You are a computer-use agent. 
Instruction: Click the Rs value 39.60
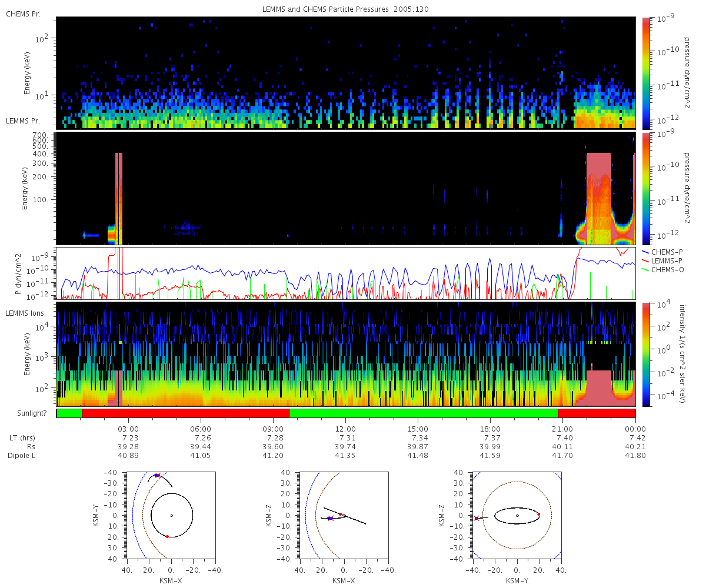tap(273, 447)
